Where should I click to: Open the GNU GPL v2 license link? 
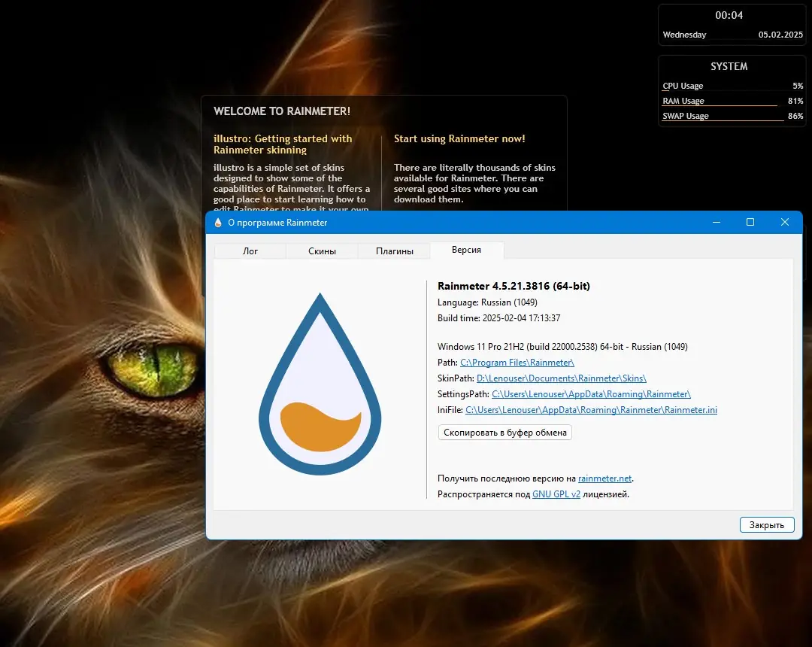556,494
